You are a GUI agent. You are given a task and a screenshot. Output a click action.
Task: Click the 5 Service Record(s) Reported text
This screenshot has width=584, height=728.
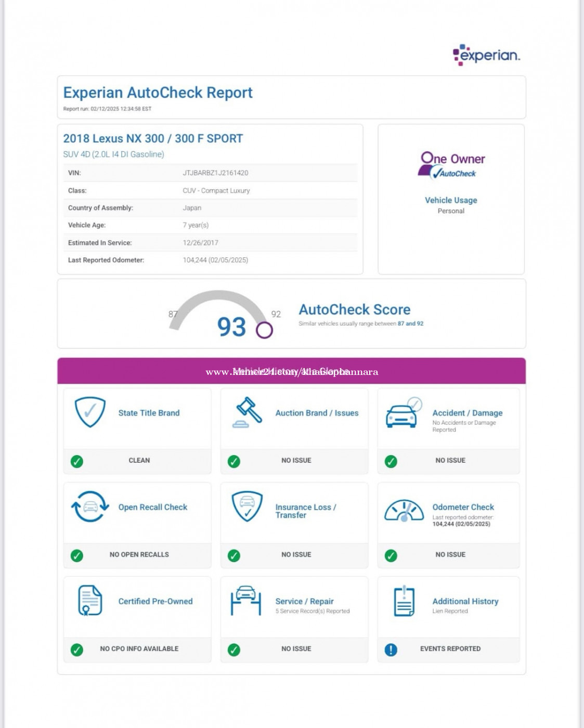(312, 611)
